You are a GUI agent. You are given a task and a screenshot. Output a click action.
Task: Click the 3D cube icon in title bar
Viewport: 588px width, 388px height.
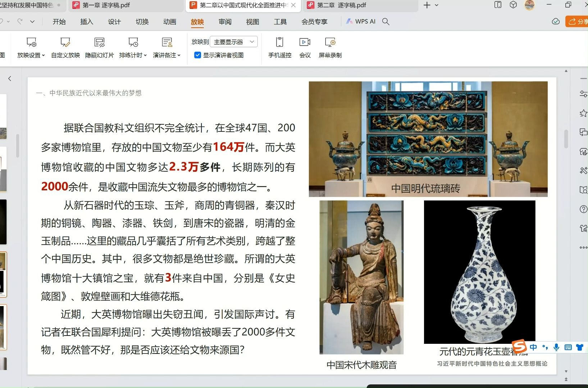(513, 5)
